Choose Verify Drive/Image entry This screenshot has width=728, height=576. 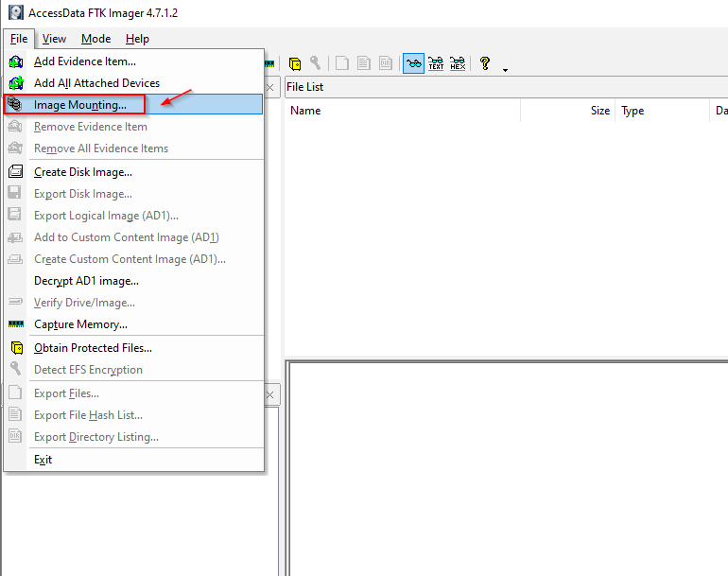click(133, 303)
